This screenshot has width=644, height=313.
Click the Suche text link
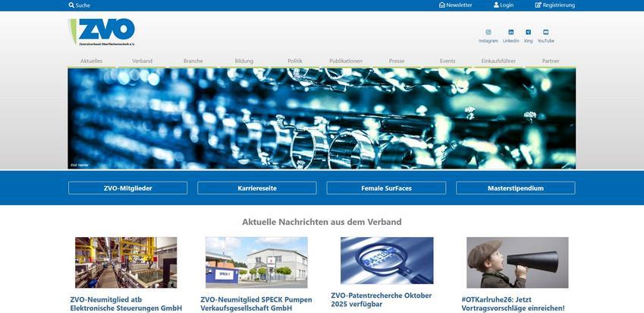[x=83, y=5]
